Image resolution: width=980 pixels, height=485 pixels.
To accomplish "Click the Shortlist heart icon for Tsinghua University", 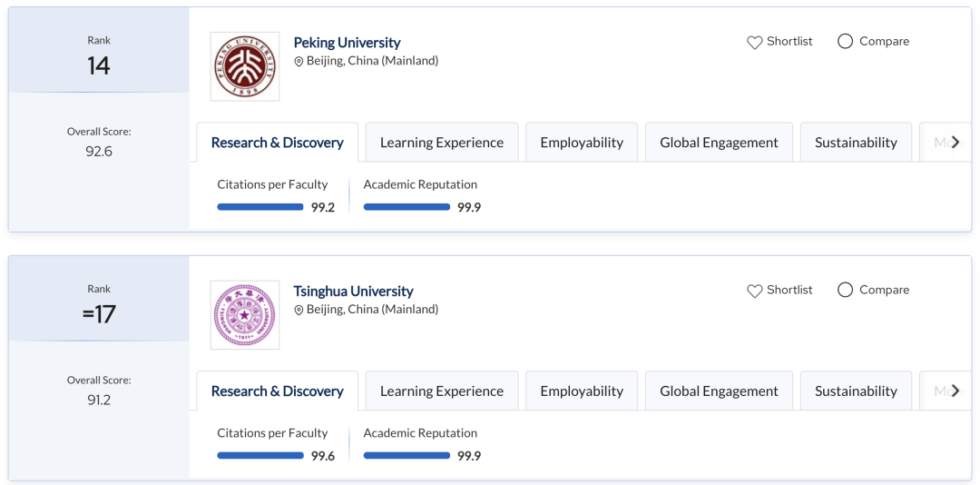I will [x=754, y=291].
